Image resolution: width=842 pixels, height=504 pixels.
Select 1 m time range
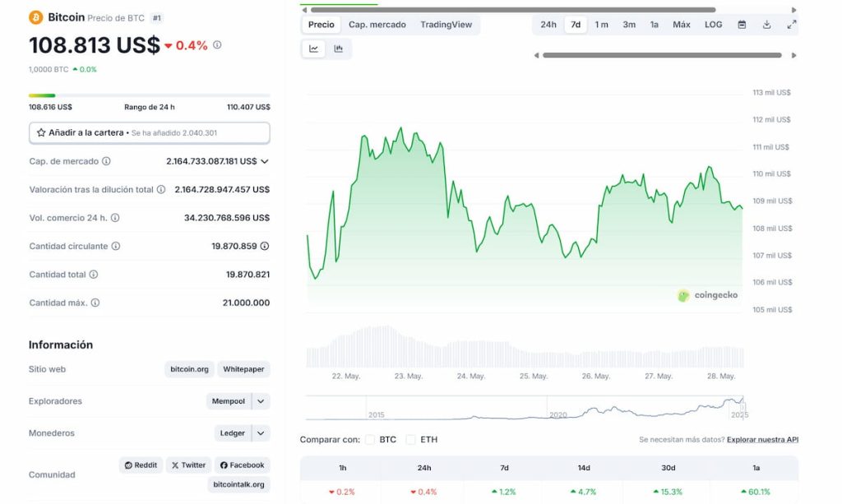tap(601, 25)
